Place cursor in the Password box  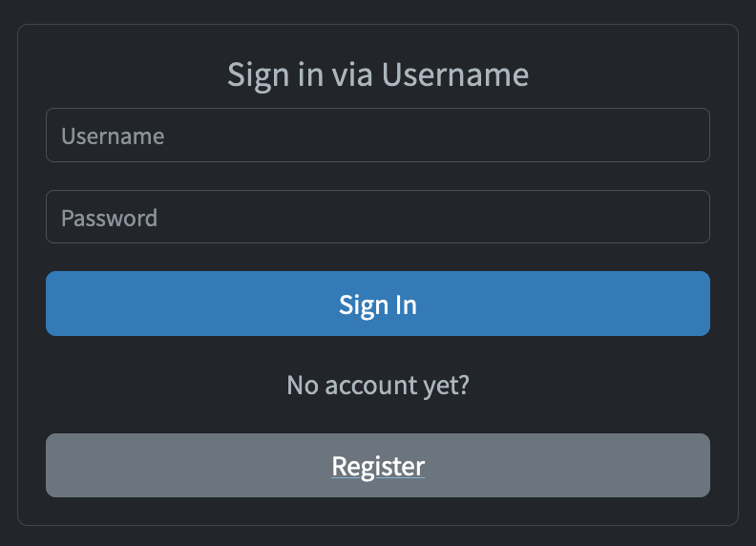pyautogui.click(x=377, y=217)
